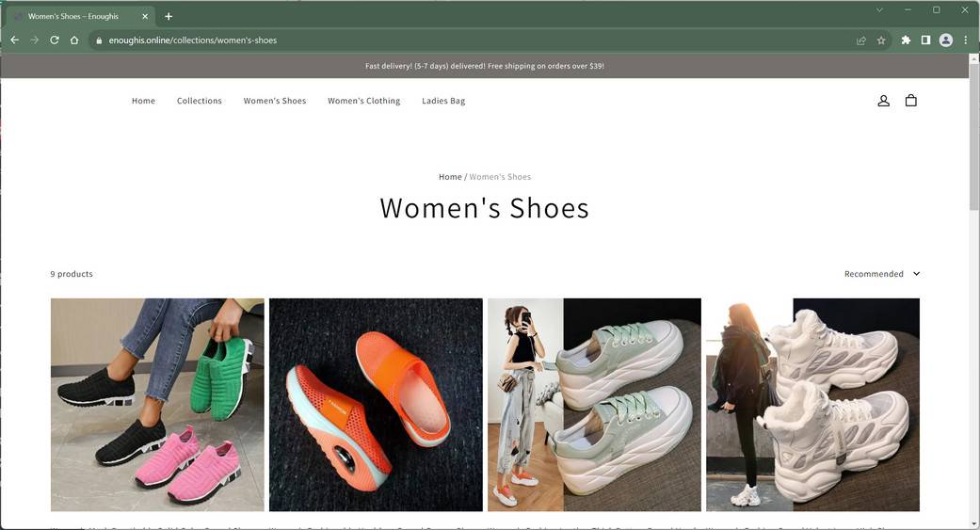Open the white chunky fur sneakers
This screenshot has height=530, width=980.
pyautogui.click(x=812, y=405)
